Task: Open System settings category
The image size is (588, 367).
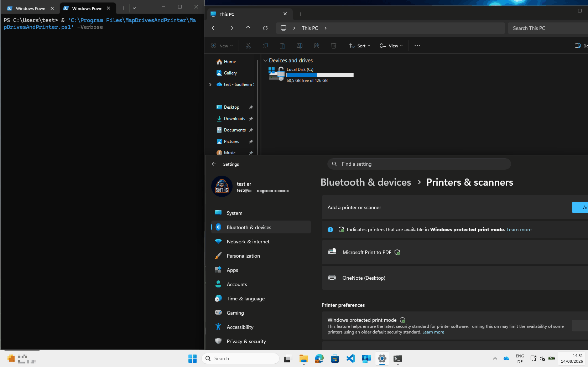Action: [261, 213]
